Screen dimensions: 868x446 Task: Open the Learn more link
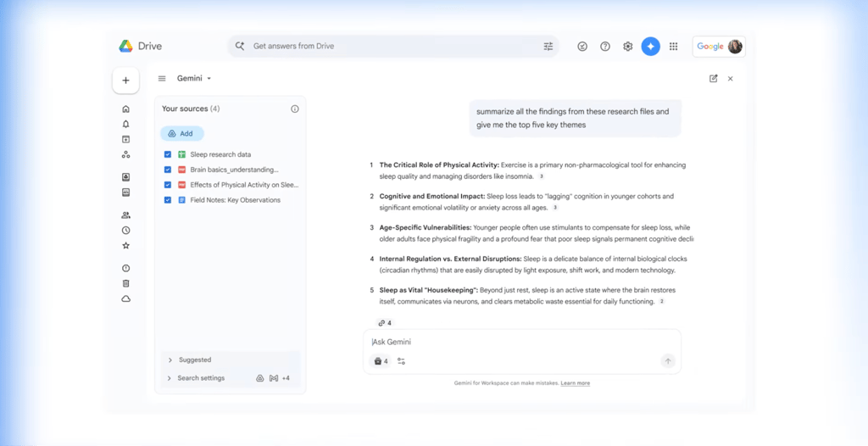[576, 383]
